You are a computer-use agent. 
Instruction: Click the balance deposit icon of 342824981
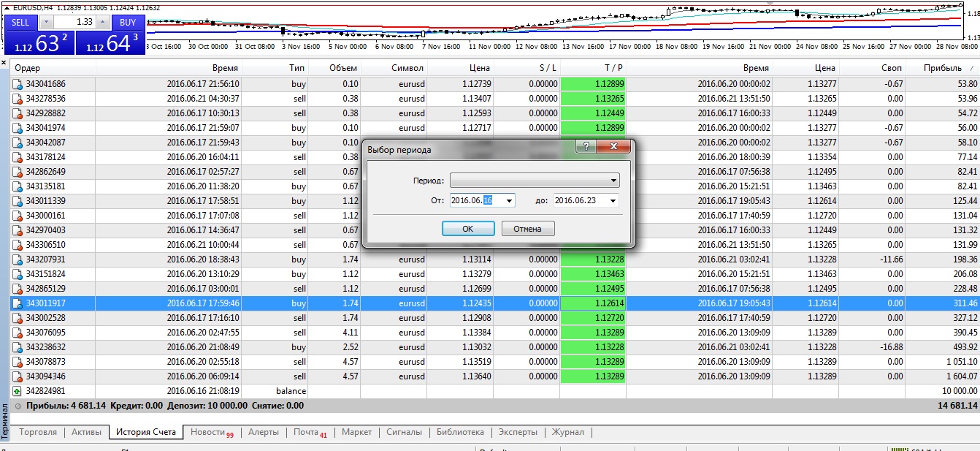click(18, 391)
